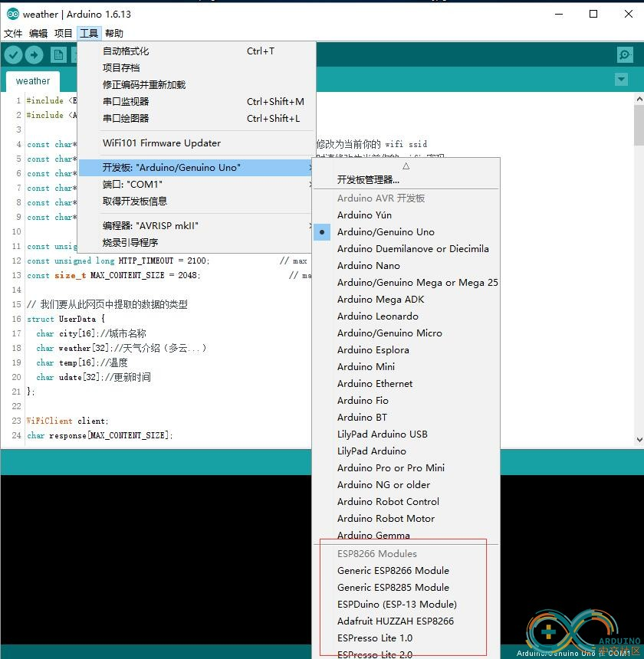
Task: Select Arduino BT board
Action: pos(406,417)
